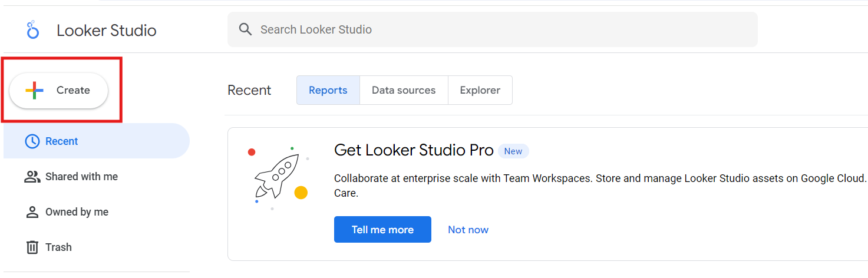Viewport: 868px width, 278px height.
Task: Click the Recent heading beside the tabs
Action: (x=249, y=90)
